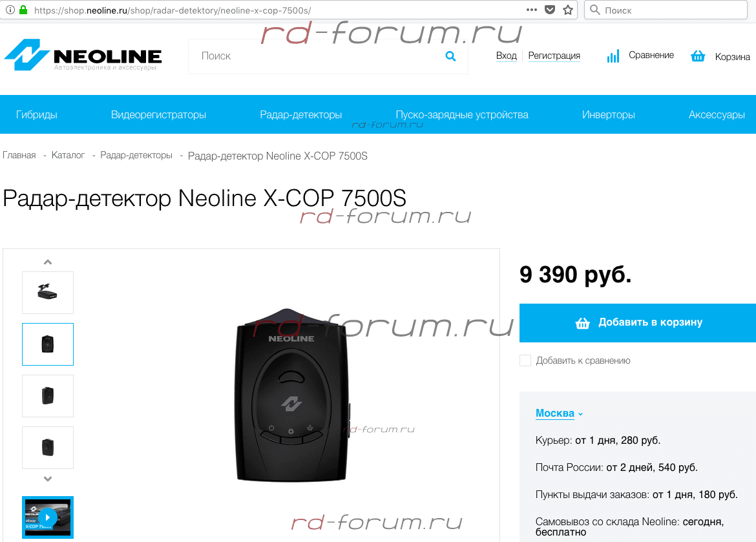This screenshot has width=756, height=542.
Task: Expand the Москва city dropdown
Action: pyautogui.click(x=560, y=413)
